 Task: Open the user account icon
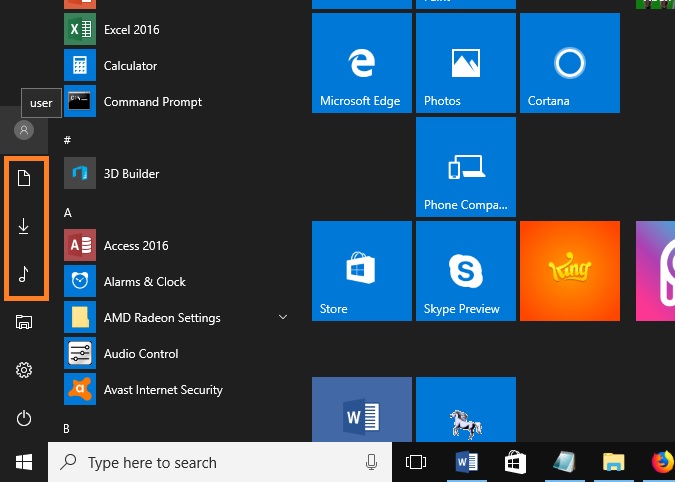pos(24,130)
